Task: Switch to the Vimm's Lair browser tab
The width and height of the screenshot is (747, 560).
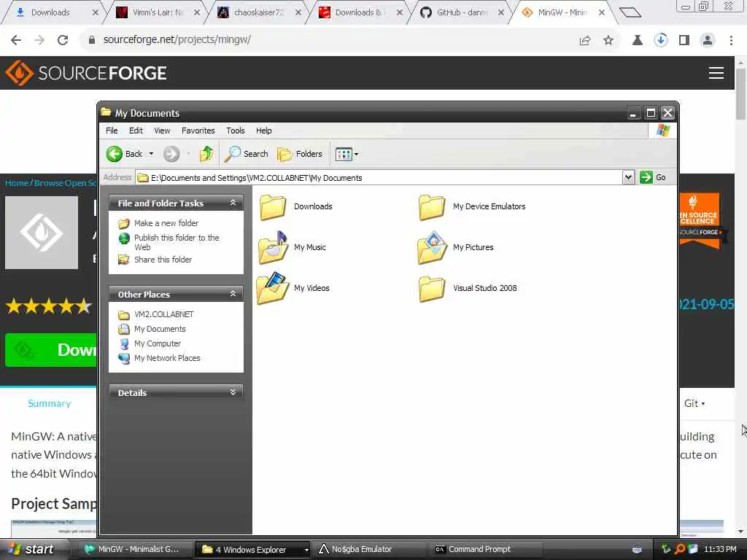Action: point(158,12)
